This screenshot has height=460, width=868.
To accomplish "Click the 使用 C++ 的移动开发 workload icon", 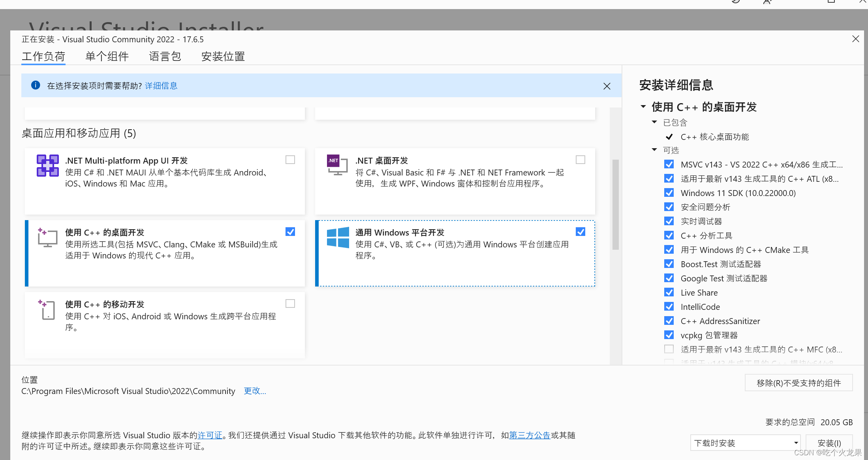I will [47, 310].
